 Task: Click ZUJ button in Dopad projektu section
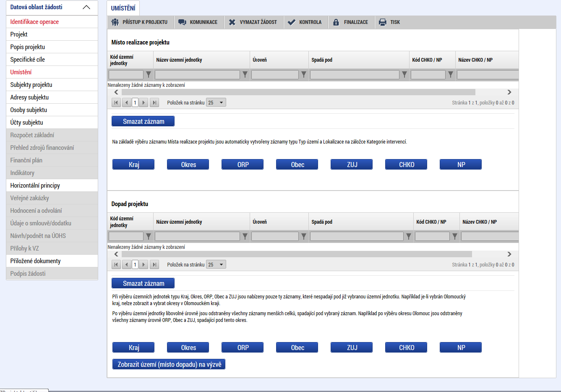coord(352,348)
